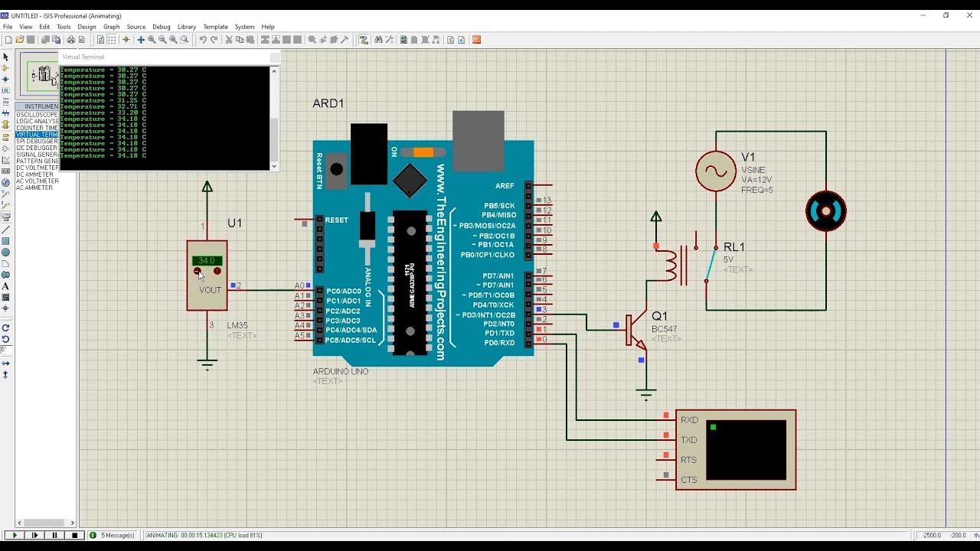Image resolution: width=980 pixels, height=551 pixels.
Task: Click the Cut scissors icon
Action: click(229, 40)
